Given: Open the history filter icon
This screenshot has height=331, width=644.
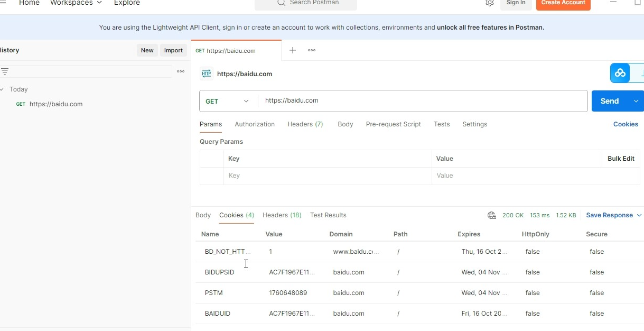Looking at the screenshot, I should click(x=5, y=71).
